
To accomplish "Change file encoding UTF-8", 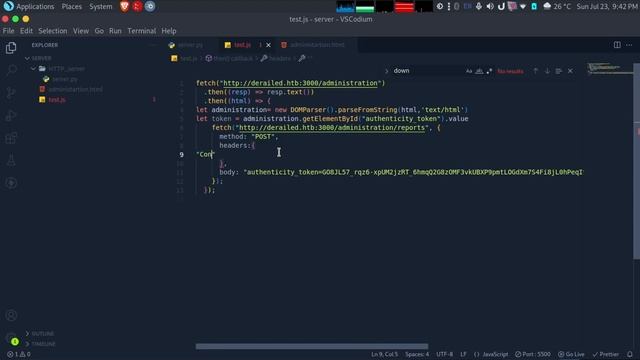I will (x=444, y=354).
